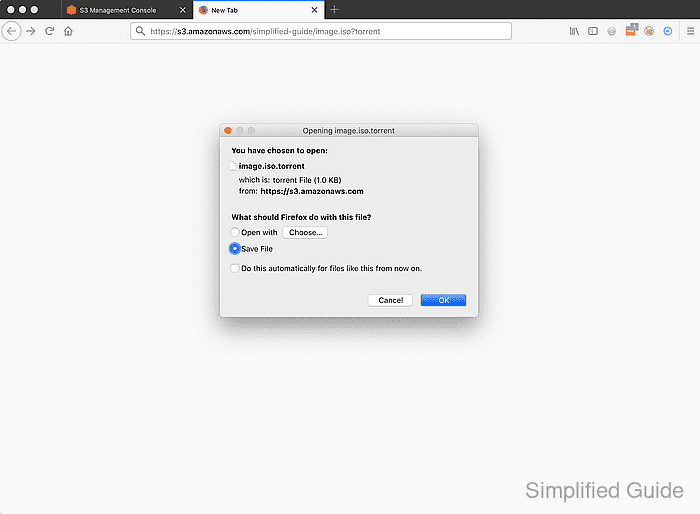Enable 'Do this automatically' checkbox
This screenshot has width=700, height=514.
point(235,268)
